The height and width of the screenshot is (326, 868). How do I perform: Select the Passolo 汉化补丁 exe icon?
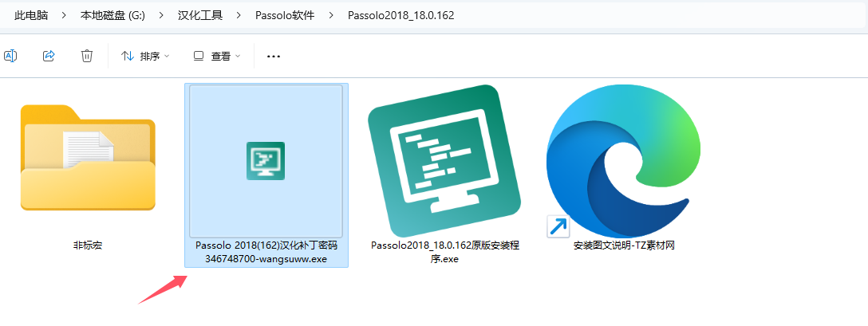[266, 160]
